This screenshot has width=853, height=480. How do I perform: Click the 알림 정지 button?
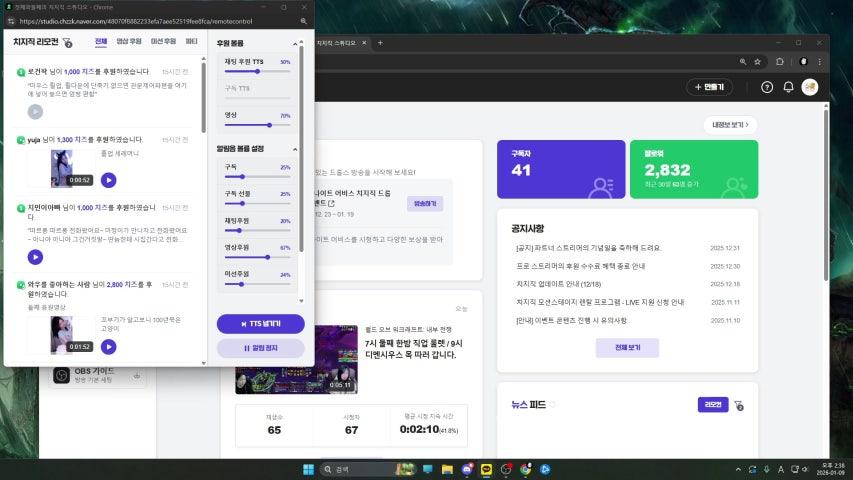click(261, 348)
